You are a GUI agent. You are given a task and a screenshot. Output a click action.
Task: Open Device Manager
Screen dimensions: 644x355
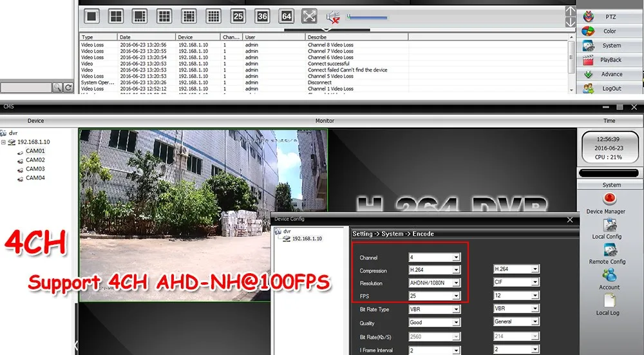(606, 204)
